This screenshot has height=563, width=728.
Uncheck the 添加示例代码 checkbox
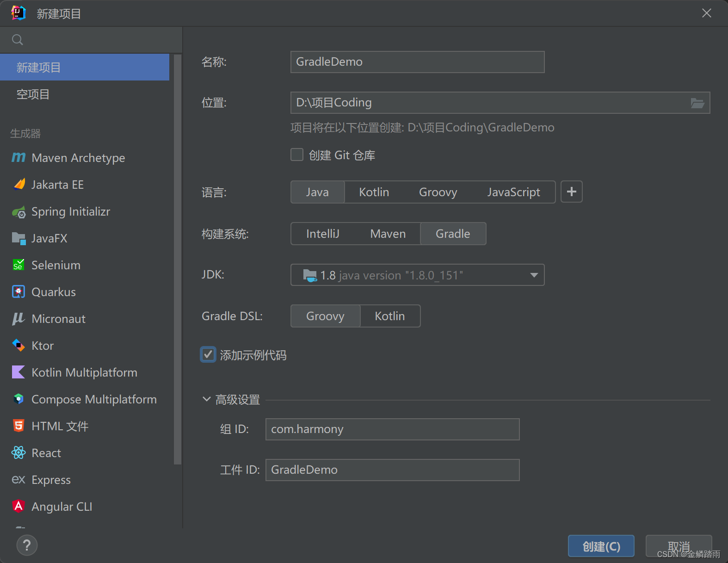pos(208,355)
